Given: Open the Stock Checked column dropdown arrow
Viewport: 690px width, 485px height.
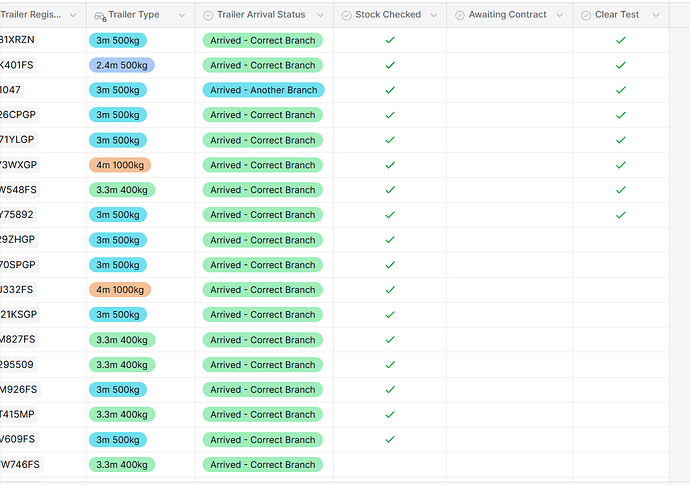Looking at the screenshot, I should click(x=433, y=15).
